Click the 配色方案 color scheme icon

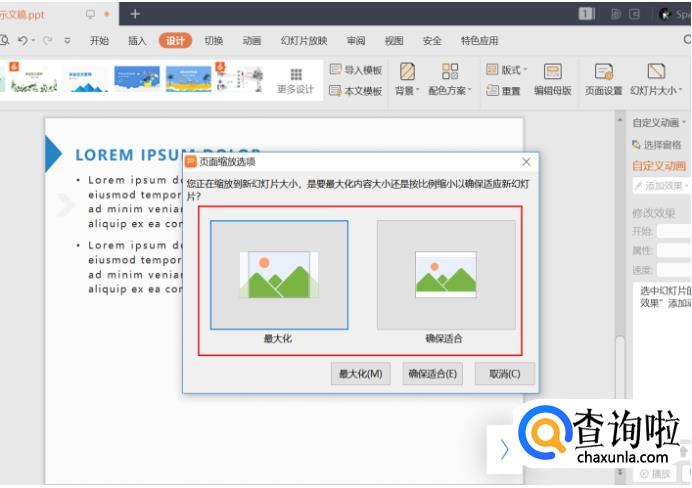click(450, 71)
